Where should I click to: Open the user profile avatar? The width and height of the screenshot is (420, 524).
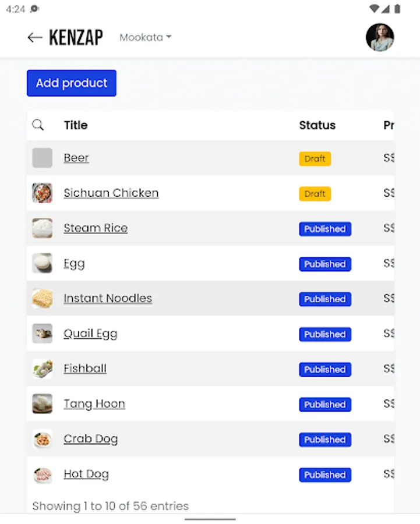click(x=379, y=37)
